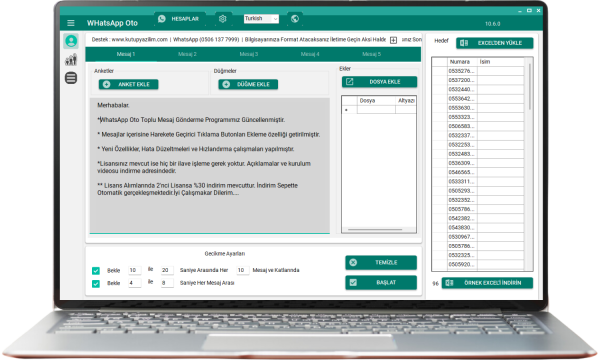The height and width of the screenshot is (360, 600).
Task: Click the delay field showing 20
Action: point(167,270)
